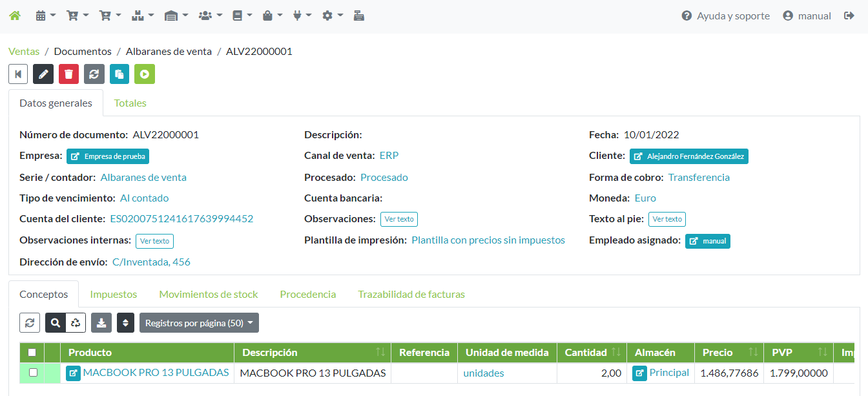868x396 pixels.
Task: Check the MACBOOK PRO 13 PULGADAS row checkbox
Action: [x=33, y=373]
